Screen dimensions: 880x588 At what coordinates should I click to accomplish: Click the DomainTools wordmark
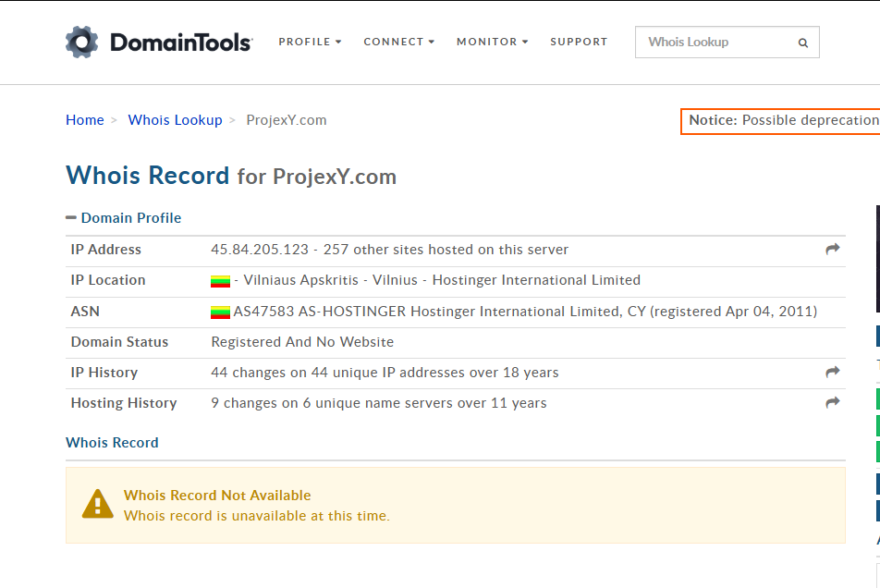tap(181, 43)
